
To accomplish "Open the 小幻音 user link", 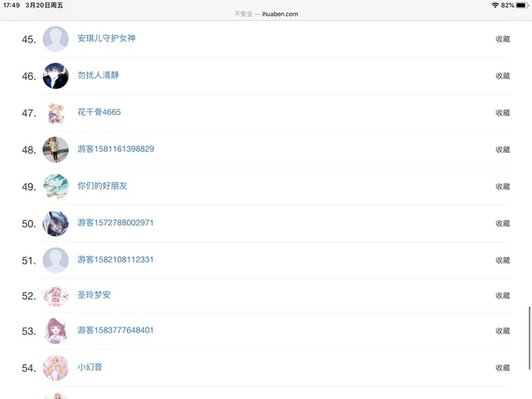I will (x=90, y=367).
